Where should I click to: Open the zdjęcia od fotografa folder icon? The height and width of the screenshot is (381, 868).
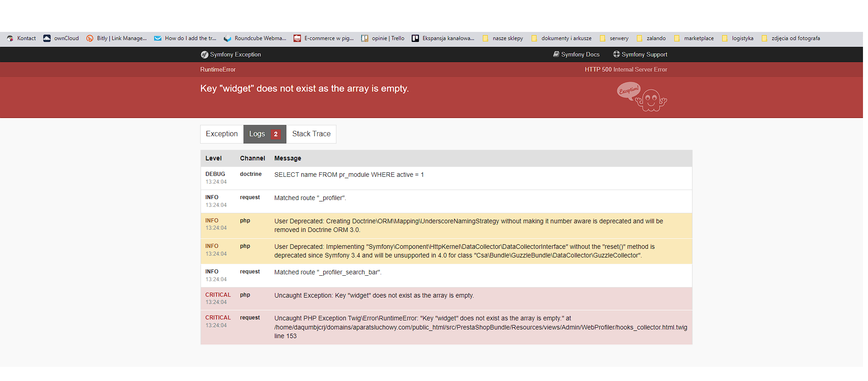click(x=765, y=38)
